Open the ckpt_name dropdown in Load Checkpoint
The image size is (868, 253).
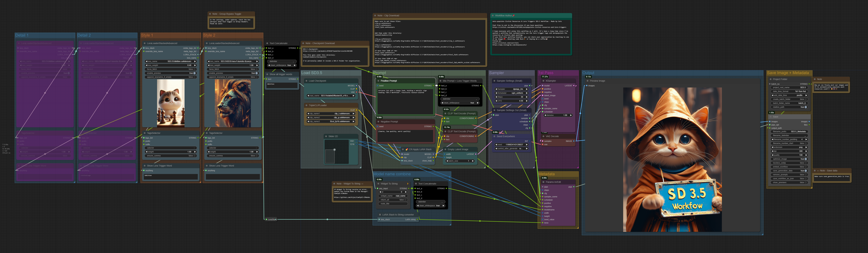click(331, 95)
